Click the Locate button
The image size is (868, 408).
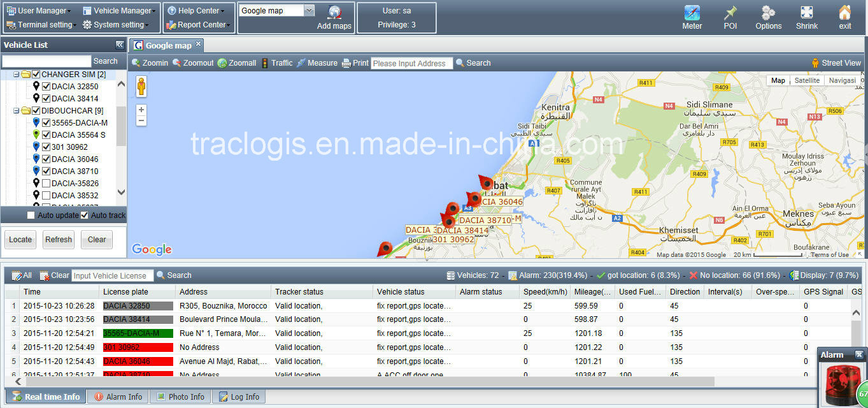click(20, 240)
